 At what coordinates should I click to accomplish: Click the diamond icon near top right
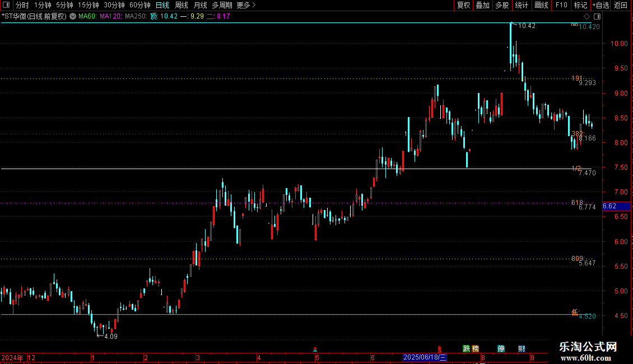point(587,17)
